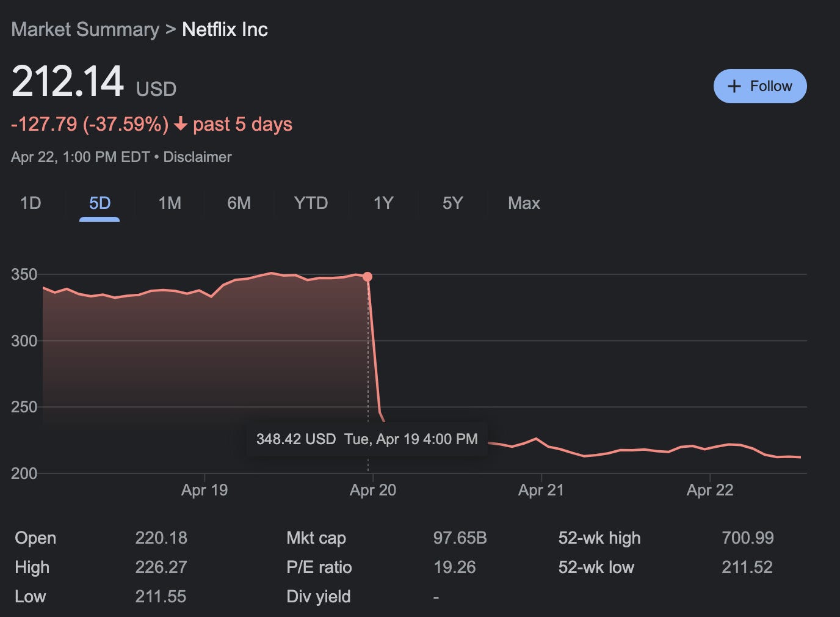The width and height of the screenshot is (840, 617).
Task: Click the 52-wk high value 700.99
Action: (748, 538)
